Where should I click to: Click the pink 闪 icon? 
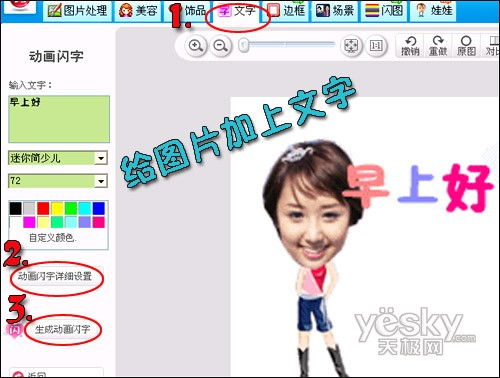pos(15,330)
